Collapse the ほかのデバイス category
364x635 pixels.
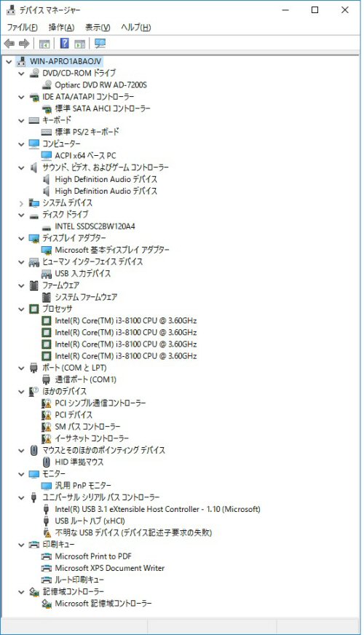21,392
